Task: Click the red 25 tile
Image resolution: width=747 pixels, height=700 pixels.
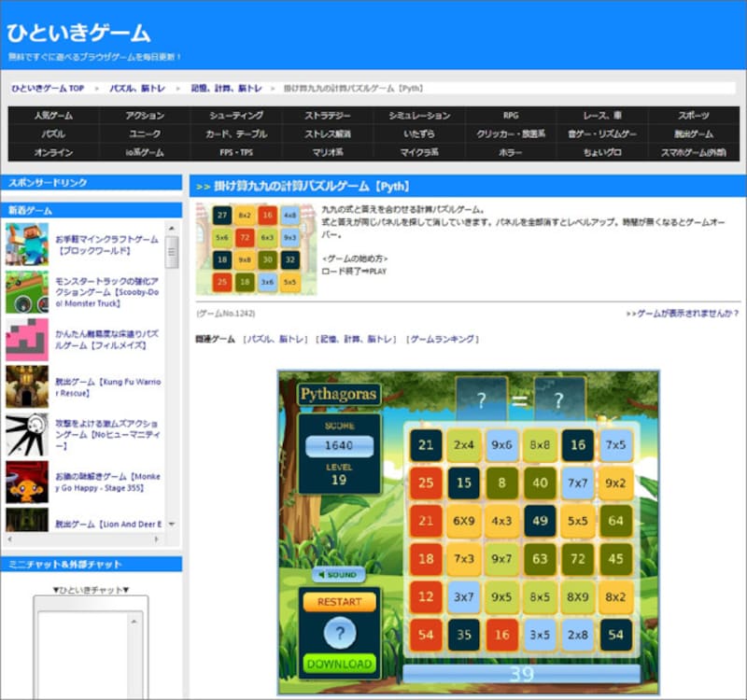Action: pos(426,483)
